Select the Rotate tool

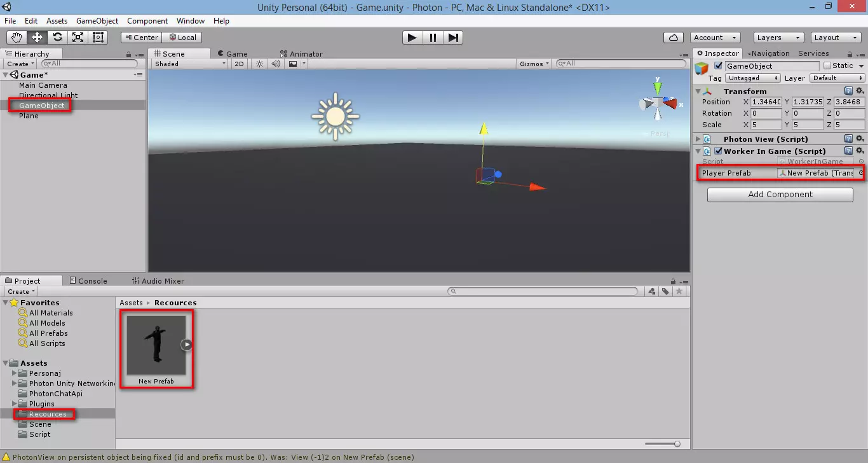pos(58,38)
